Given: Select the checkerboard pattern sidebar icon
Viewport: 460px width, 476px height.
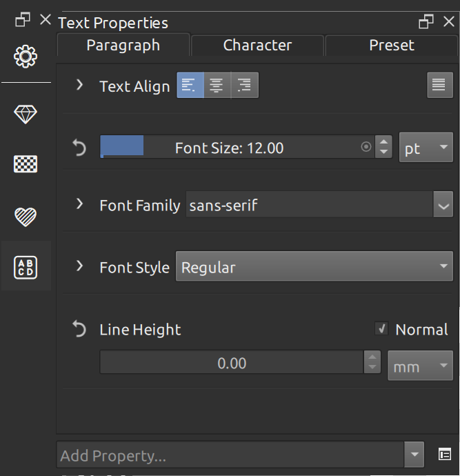Looking at the screenshot, I should [x=26, y=164].
